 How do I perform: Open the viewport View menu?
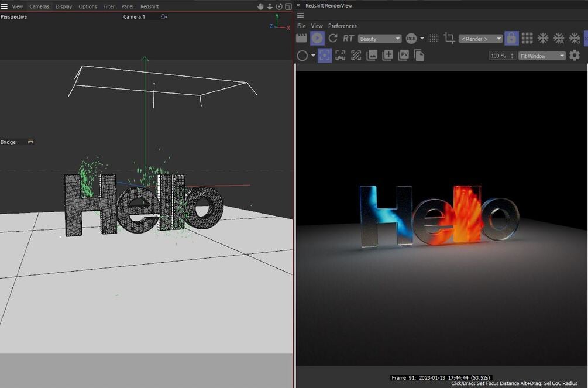pos(17,6)
